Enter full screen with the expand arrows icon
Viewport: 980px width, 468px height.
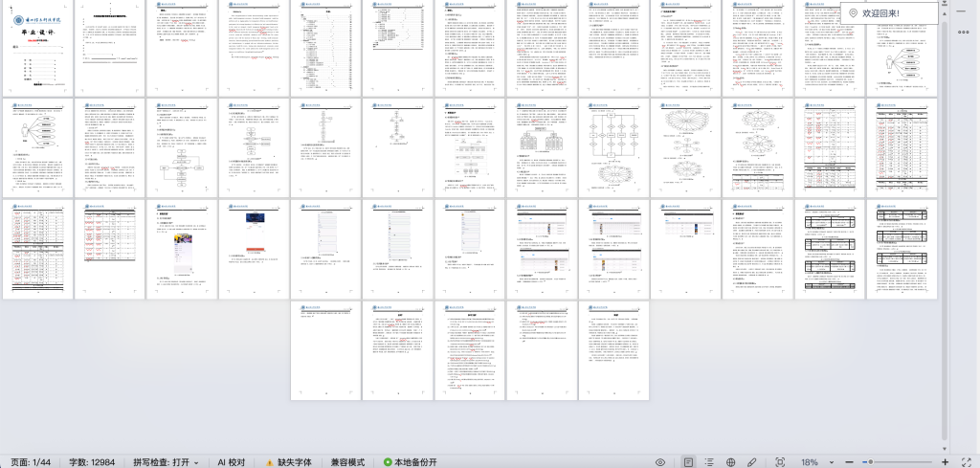[x=967, y=462]
